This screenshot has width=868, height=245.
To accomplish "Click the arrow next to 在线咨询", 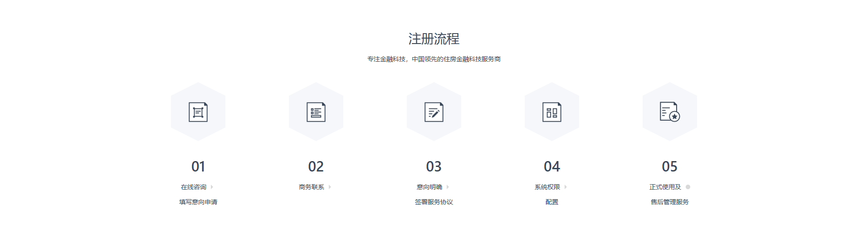I will pos(212,187).
